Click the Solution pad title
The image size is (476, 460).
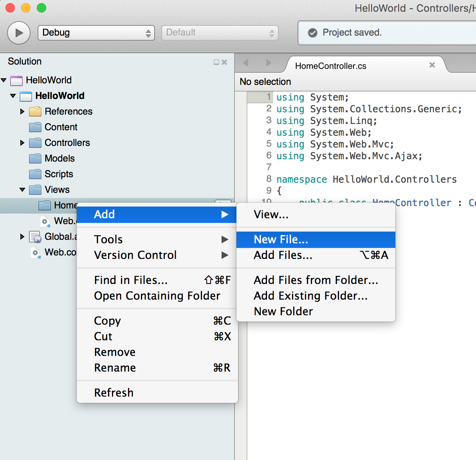point(25,61)
